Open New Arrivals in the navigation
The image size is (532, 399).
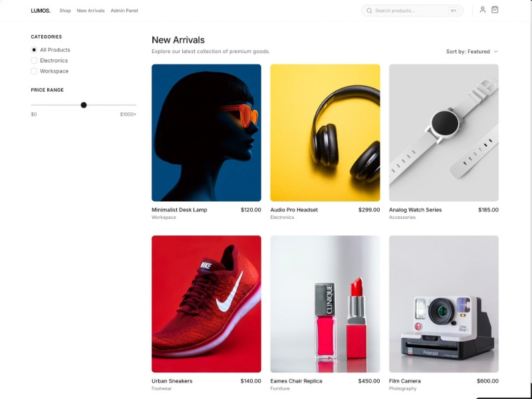pos(90,11)
